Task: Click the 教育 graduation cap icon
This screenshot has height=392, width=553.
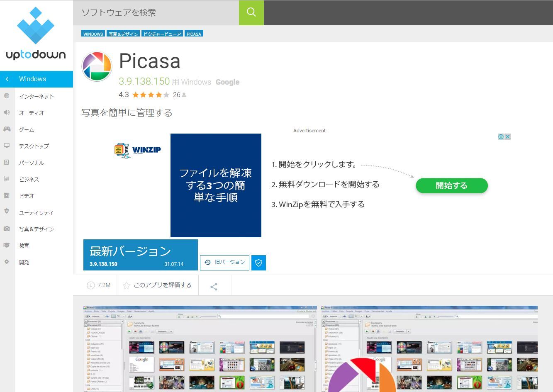Action: pos(7,245)
